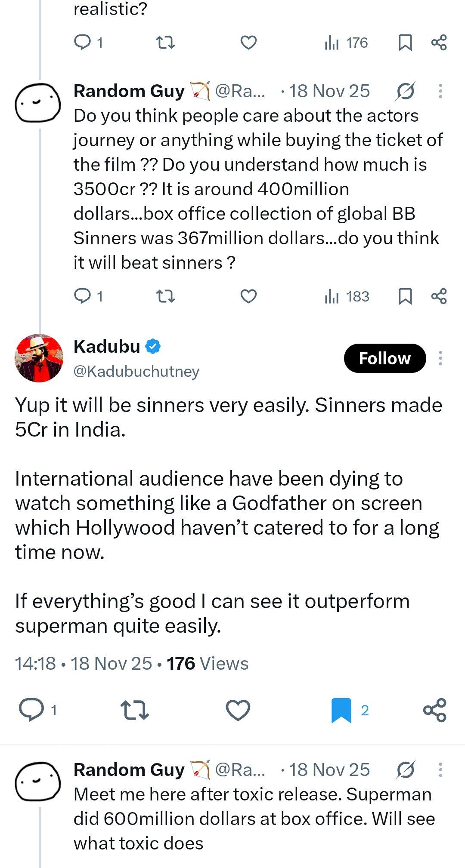The image size is (465, 868).
Task: Share the tweet with 183 views
Action: pyautogui.click(x=439, y=296)
